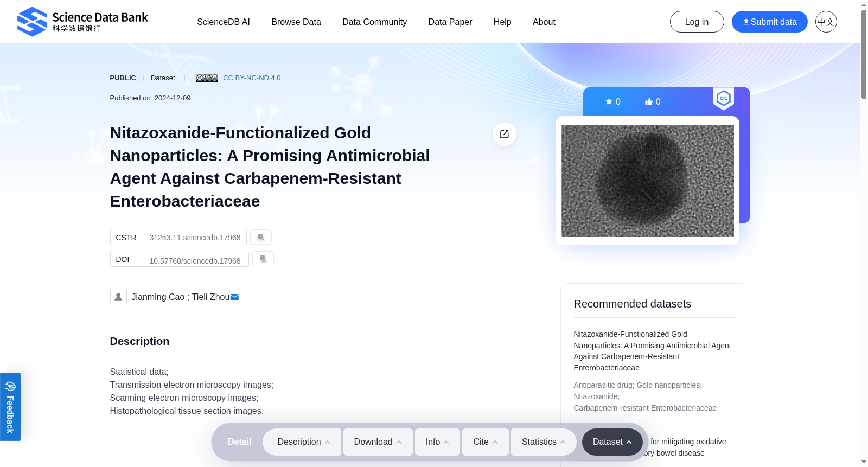Open recommended Nitazoxanide-Functionalized Gold Nanoparticles dataset
The height and width of the screenshot is (467, 868).
click(653, 351)
